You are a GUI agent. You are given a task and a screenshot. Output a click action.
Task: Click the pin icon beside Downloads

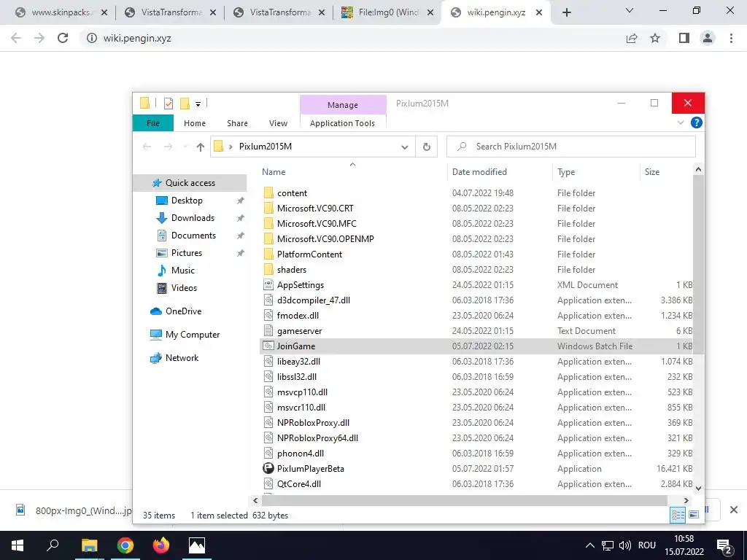pyautogui.click(x=241, y=218)
